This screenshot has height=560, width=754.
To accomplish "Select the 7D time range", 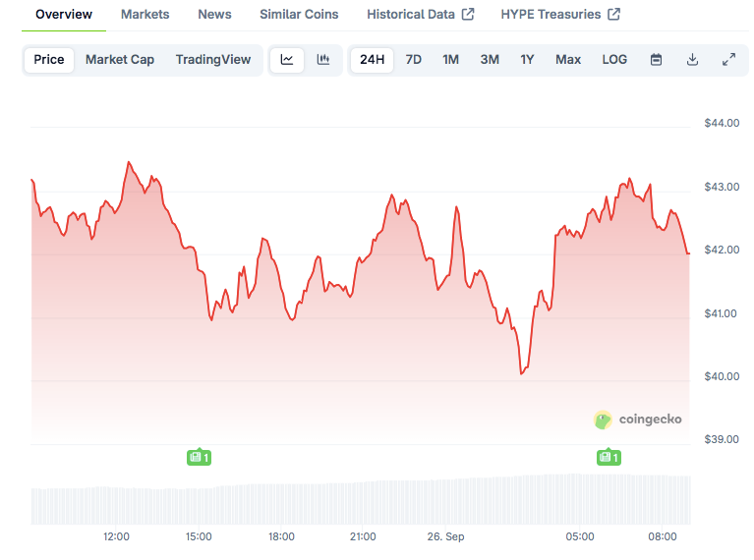I will 414,60.
